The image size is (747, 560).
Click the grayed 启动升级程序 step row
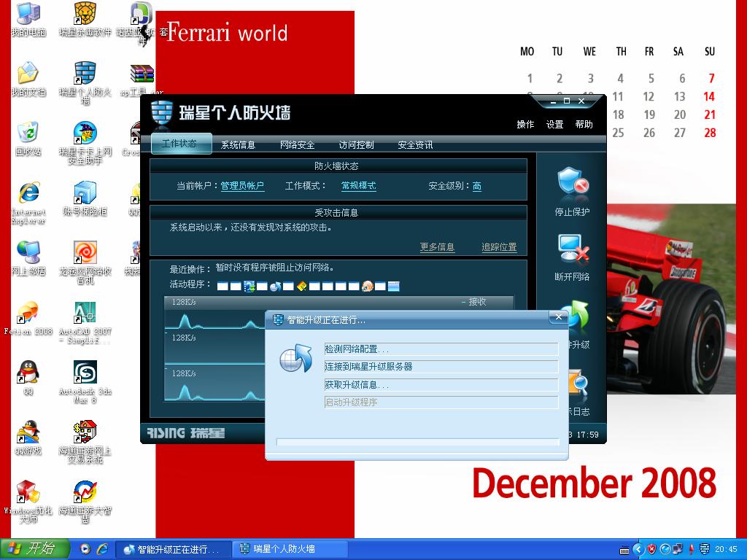(441, 402)
